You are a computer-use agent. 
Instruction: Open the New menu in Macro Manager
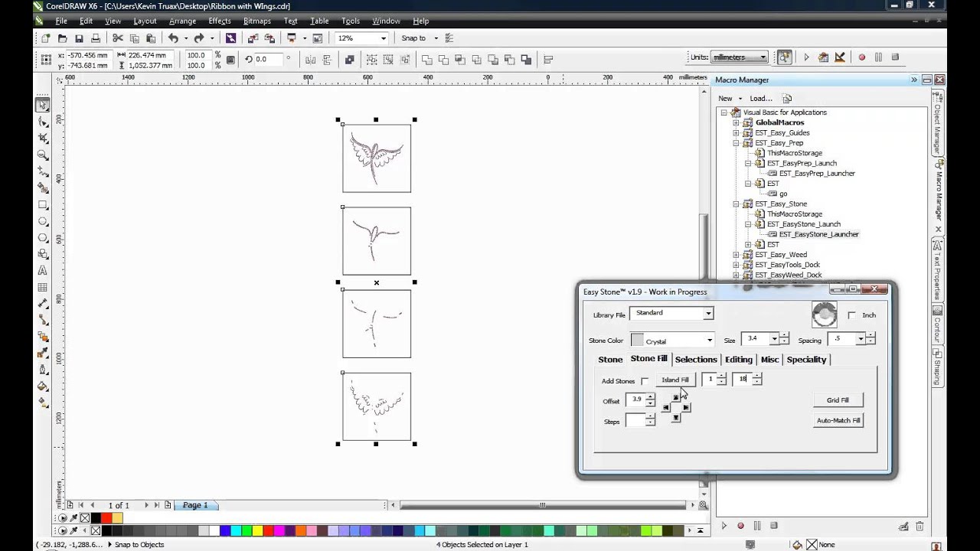pos(729,98)
